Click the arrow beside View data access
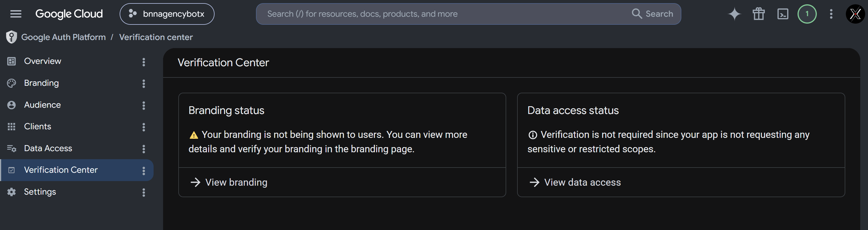868x230 pixels. coord(534,183)
